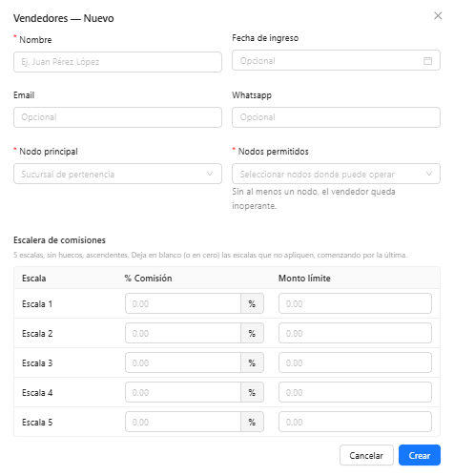Click the 'Nodos permitidos' label
Screen dimensions: 454x476
pyautogui.click(x=273, y=152)
